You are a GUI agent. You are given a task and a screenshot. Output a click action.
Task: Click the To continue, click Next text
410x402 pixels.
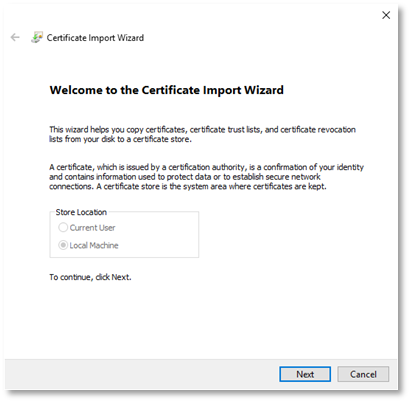[90, 277]
